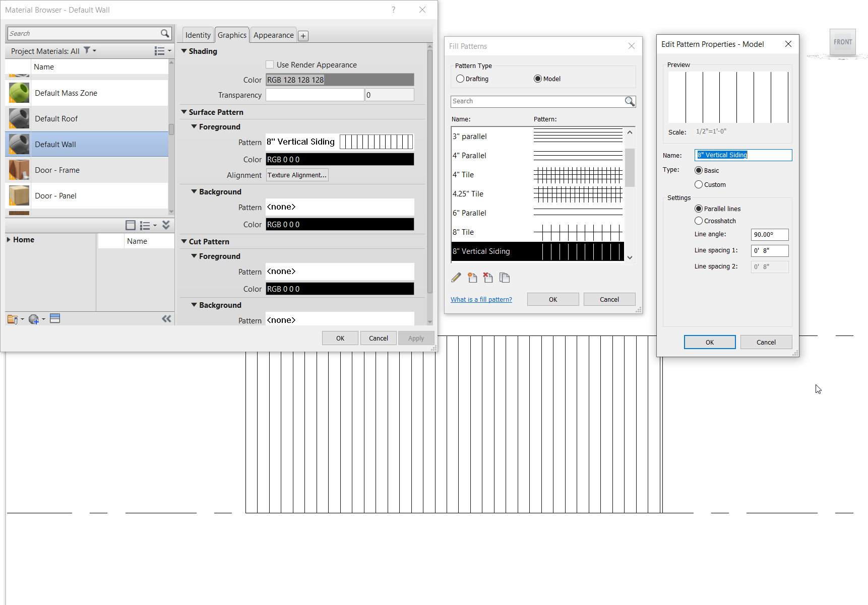Create a new material using the globe icon
Image resolution: width=868 pixels, height=605 pixels.
point(33,319)
